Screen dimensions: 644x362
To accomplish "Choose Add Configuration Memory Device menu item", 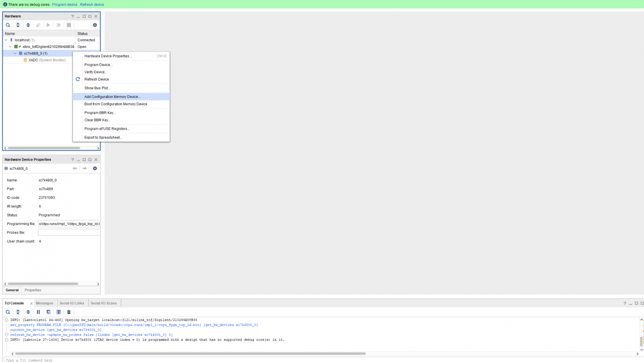I will [121, 97].
